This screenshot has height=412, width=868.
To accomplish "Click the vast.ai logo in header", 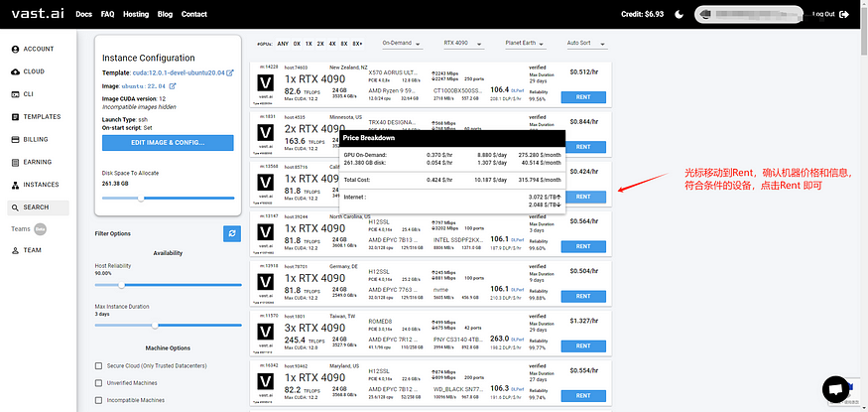I will 38,14.
